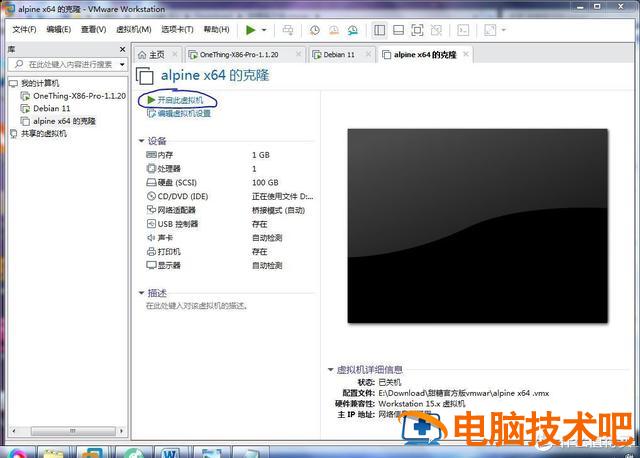Select 共享的虚拟机 in the library tree
This screenshot has height=458, width=640.
click(43, 133)
